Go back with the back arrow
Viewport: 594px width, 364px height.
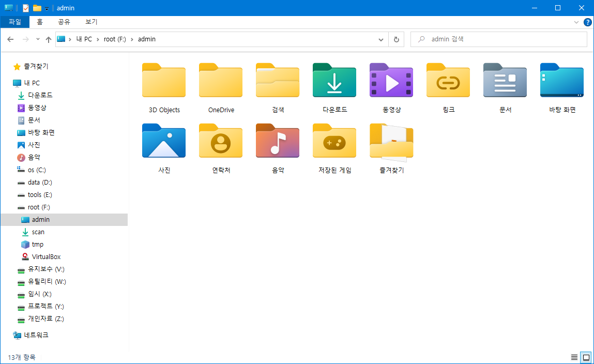11,39
